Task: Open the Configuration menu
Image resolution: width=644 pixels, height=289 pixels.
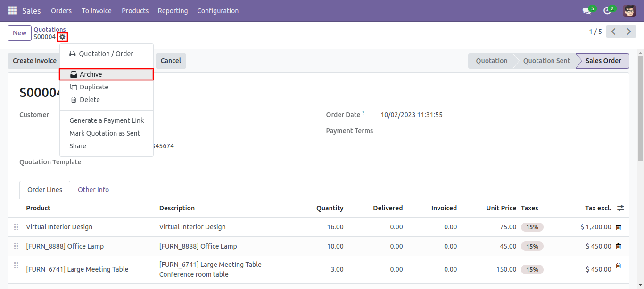Action: coord(218,10)
